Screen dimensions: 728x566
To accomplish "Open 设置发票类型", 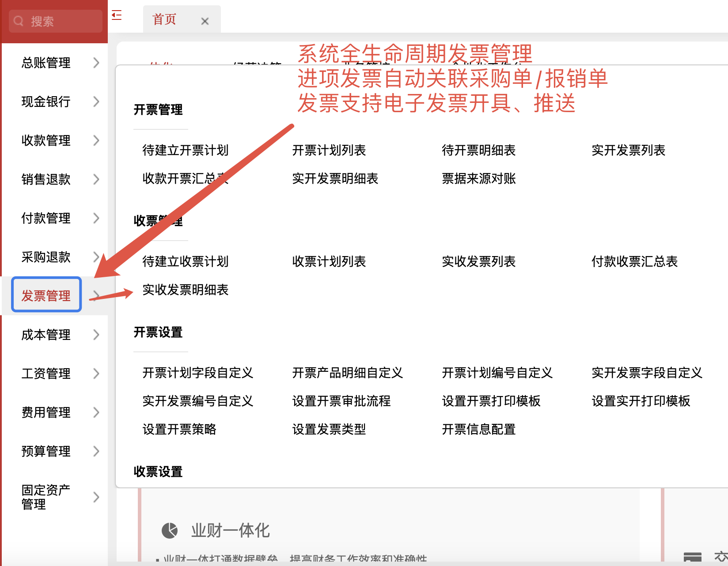I will (329, 429).
